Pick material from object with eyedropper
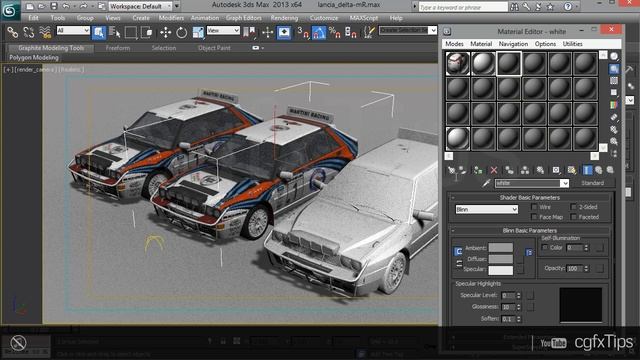 click(x=486, y=183)
